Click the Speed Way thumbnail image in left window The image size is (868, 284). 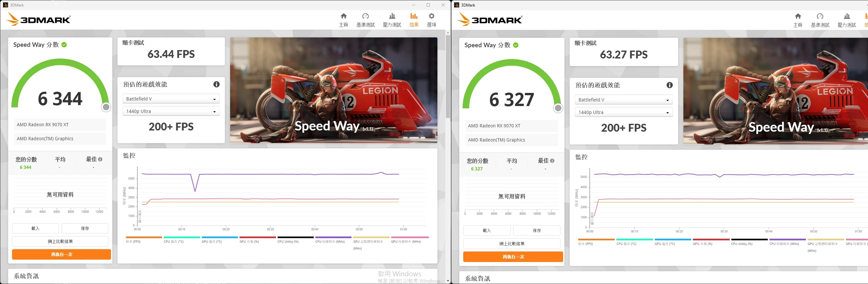333,90
